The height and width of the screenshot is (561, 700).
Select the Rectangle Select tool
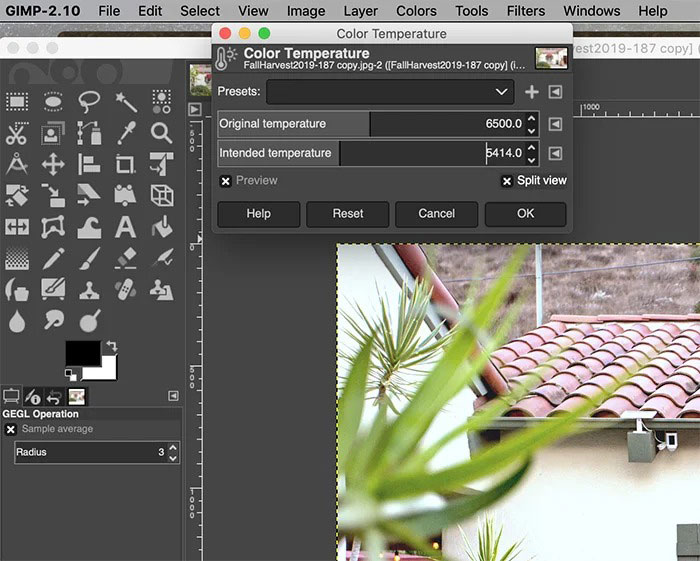tap(17, 101)
